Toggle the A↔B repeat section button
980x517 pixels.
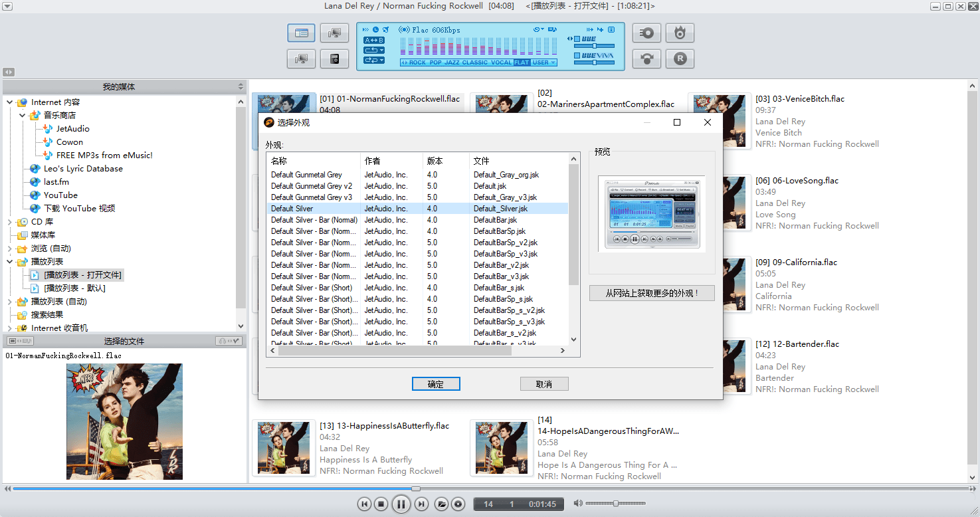374,40
